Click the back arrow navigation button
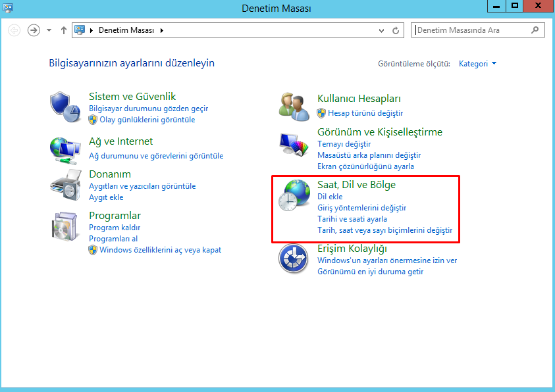This screenshot has height=392, width=555. [14, 30]
